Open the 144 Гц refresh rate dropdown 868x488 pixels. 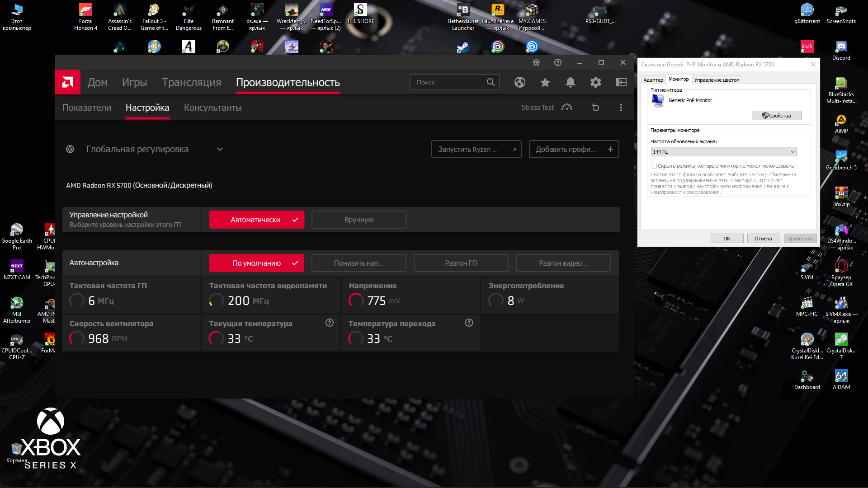point(723,152)
